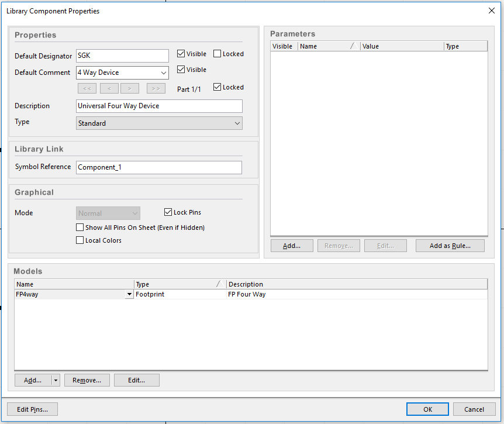
Task: Expand the Default Comment combo box
Action: pyautogui.click(x=163, y=73)
